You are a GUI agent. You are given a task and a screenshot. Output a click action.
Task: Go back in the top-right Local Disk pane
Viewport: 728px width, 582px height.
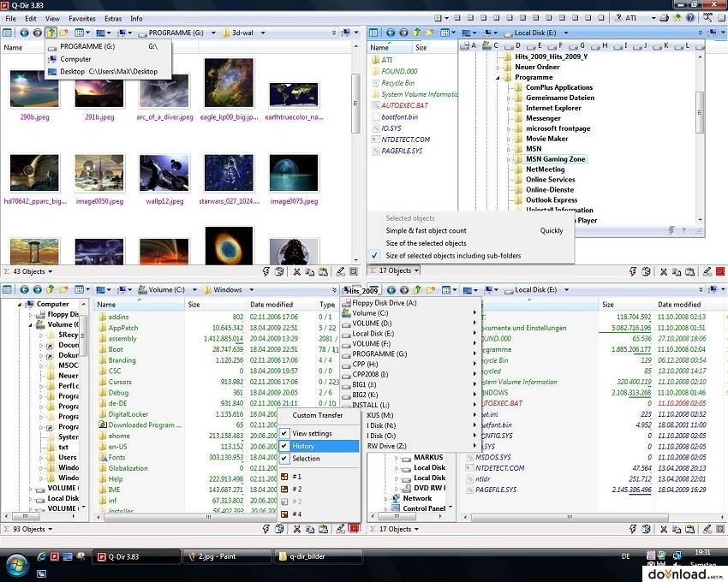pos(391,33)
